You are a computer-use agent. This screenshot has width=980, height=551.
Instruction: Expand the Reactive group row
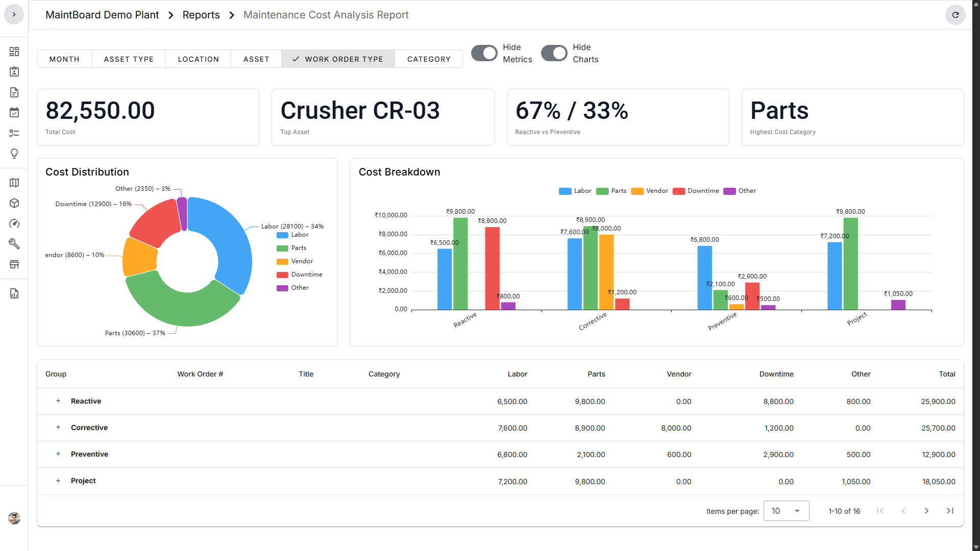[x=58, y=401]
